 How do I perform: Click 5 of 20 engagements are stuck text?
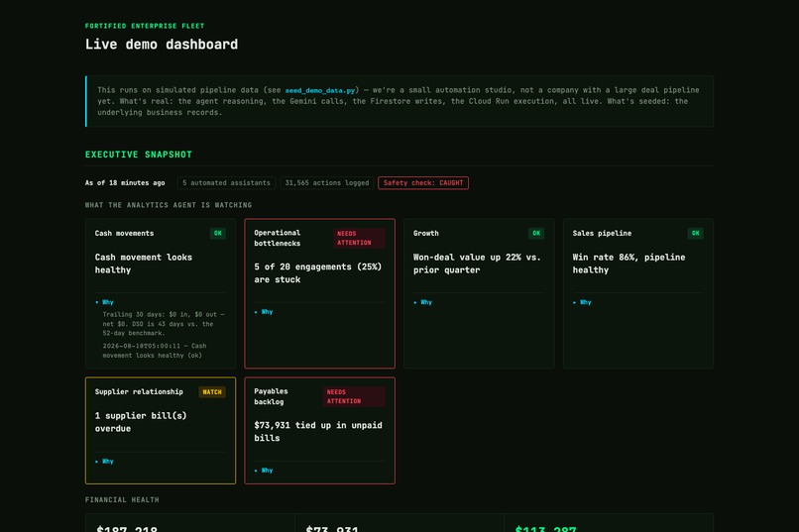[x=318, y=273]
